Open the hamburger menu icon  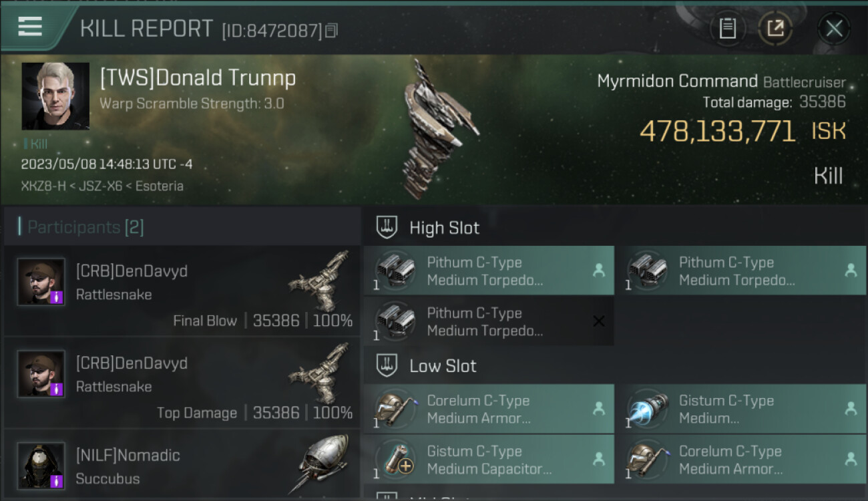[x=30, y=27]
